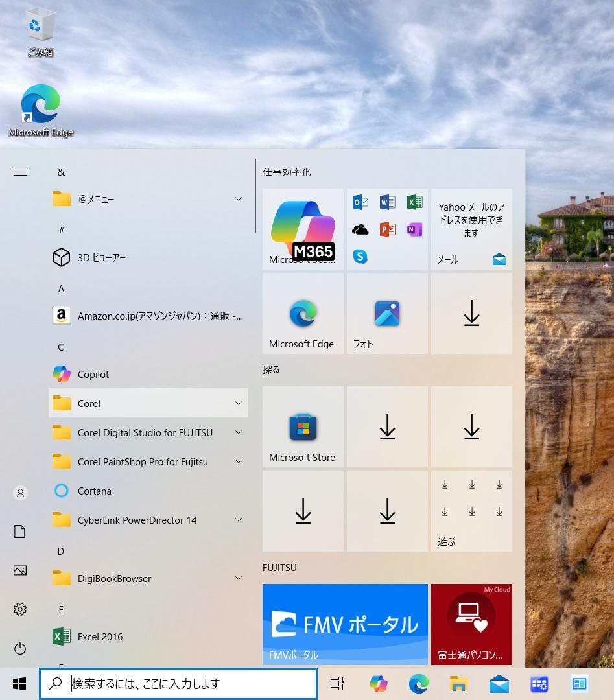
Task: Click the FUJITSU group title
Action: pyautogui.click(x=279, y=567)
